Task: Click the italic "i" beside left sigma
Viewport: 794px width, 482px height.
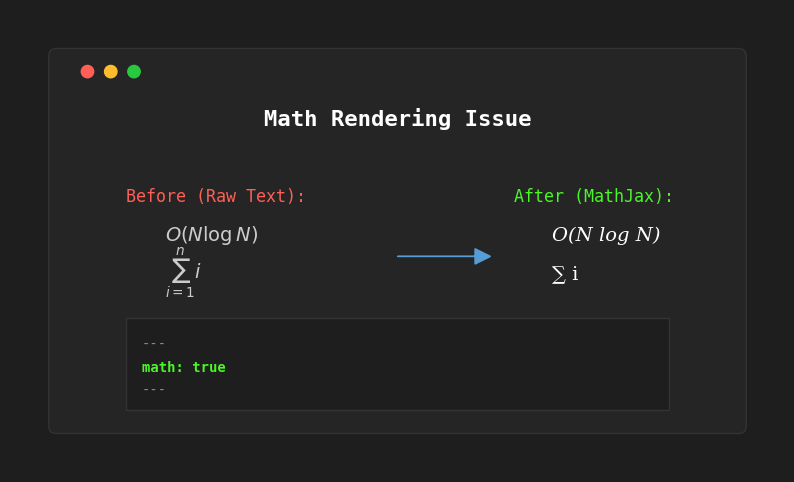Action: coord(198,271)
